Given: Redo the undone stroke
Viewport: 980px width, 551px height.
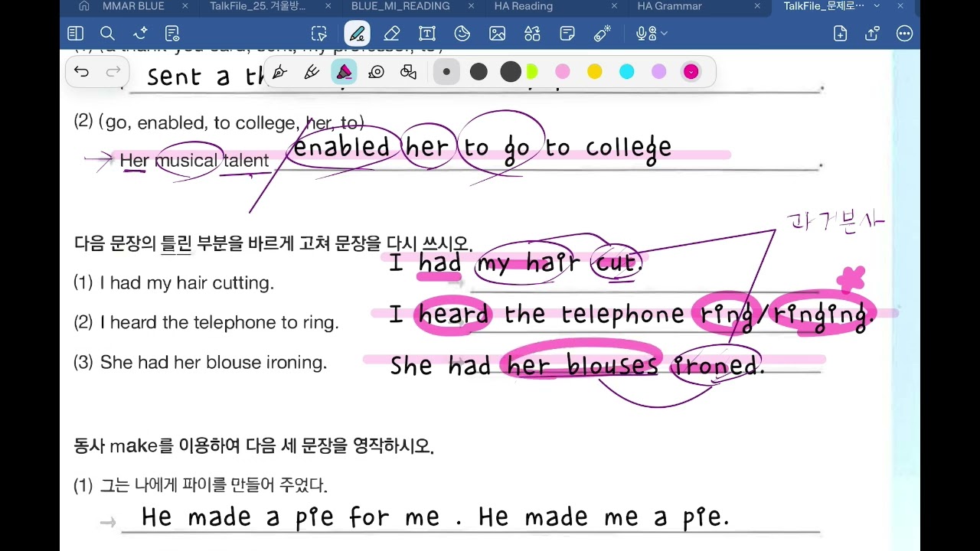Looking at the screenshot, I should pyautogui.click(x=113, y=72).
